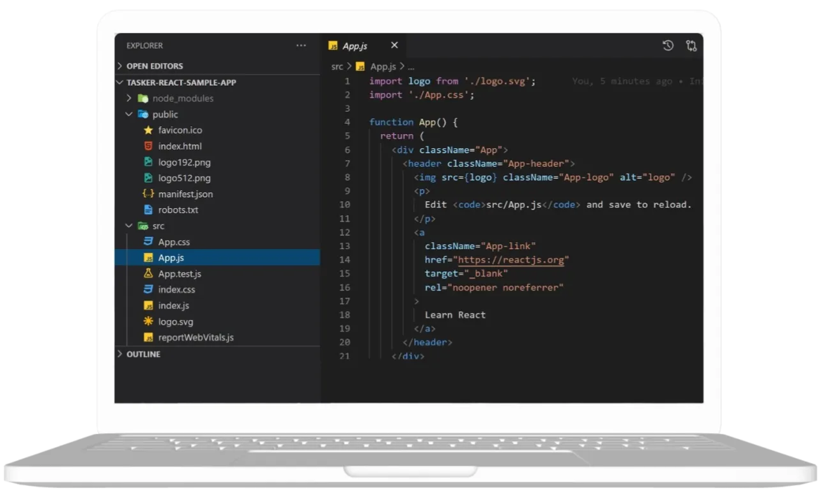Open index.html in the explorer
Screen dimensions: 823x504
pos(180,146)
